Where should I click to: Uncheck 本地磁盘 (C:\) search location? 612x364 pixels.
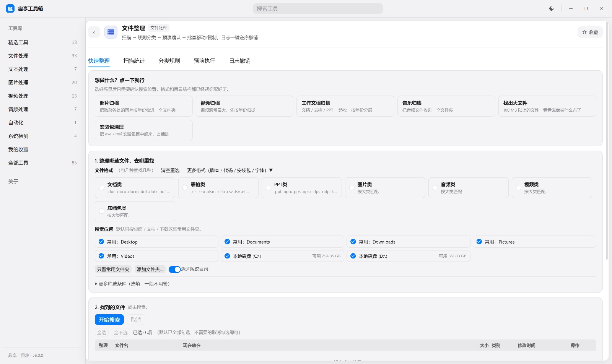(227, 256)
